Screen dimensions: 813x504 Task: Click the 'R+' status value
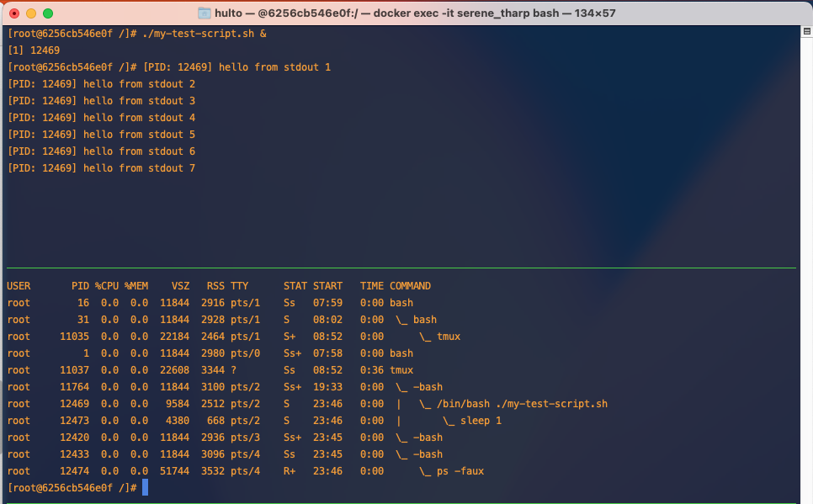pos(290,471)
